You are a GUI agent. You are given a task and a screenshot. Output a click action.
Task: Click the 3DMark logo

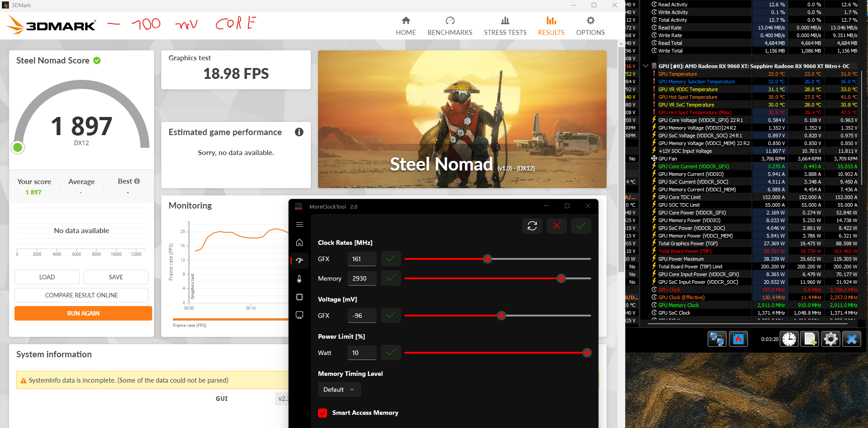(x=52, y=25)
